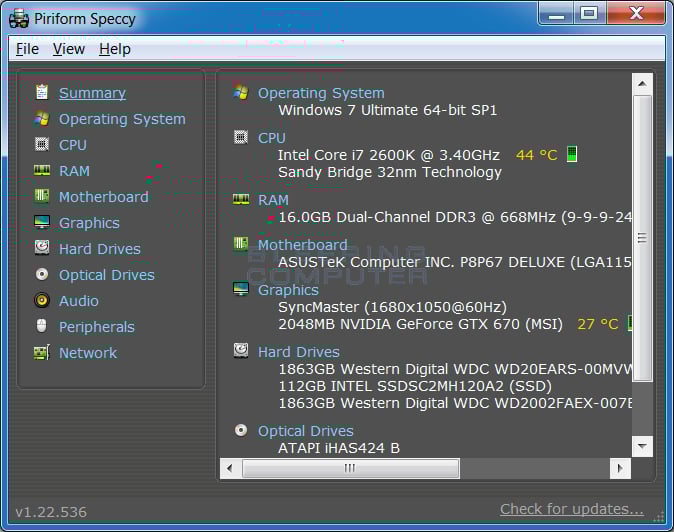Click the Operating System icon in sidebar

click(x=41, y=119)
